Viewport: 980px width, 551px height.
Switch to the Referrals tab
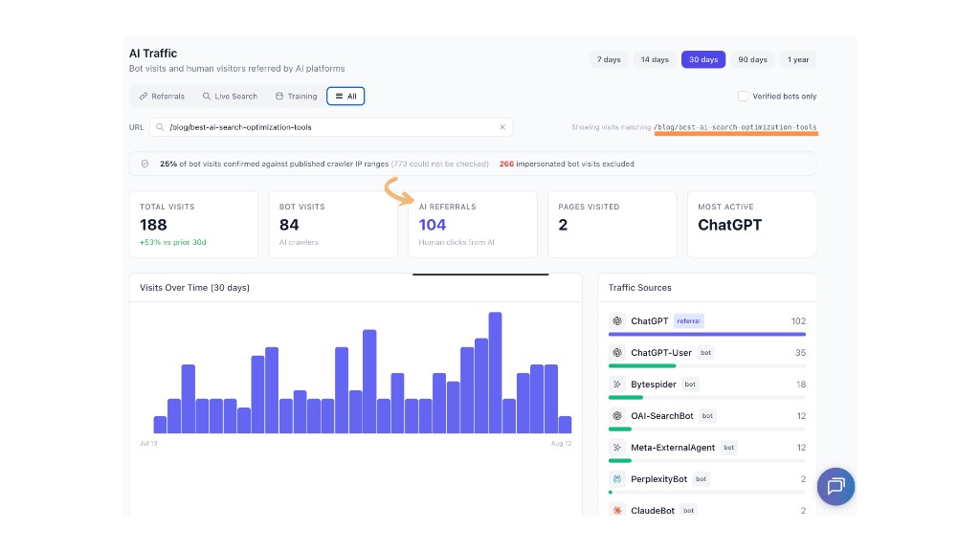pos(162,97)
